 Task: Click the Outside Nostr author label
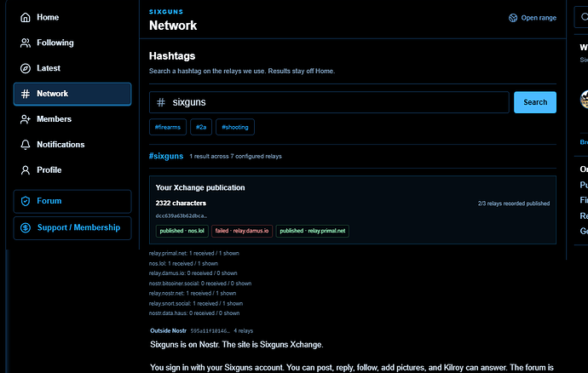tap(169, 330)
